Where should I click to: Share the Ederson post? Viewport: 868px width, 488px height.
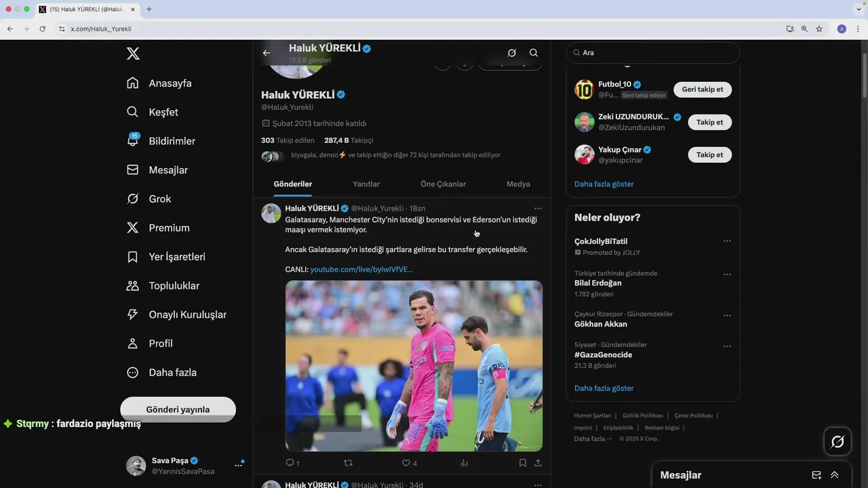(538, 463)
